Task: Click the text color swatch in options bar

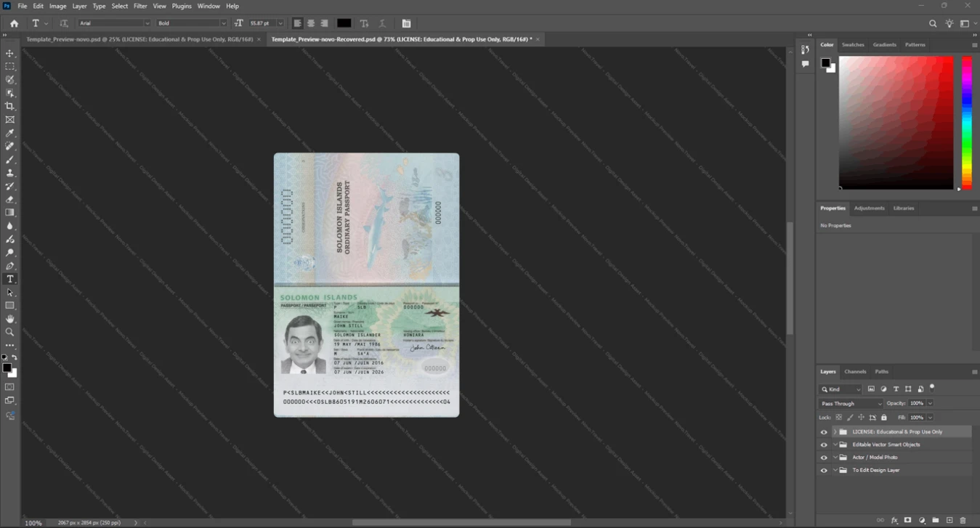Action: point(344,23)
